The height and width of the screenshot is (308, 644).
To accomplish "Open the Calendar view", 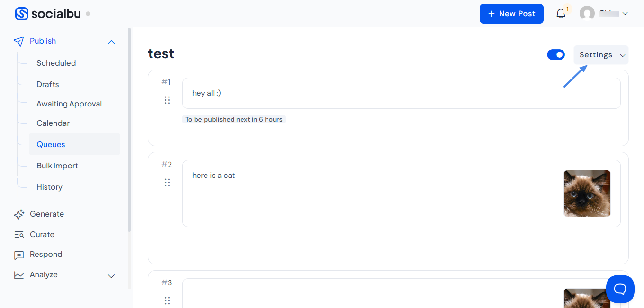I will pos(53,123).
